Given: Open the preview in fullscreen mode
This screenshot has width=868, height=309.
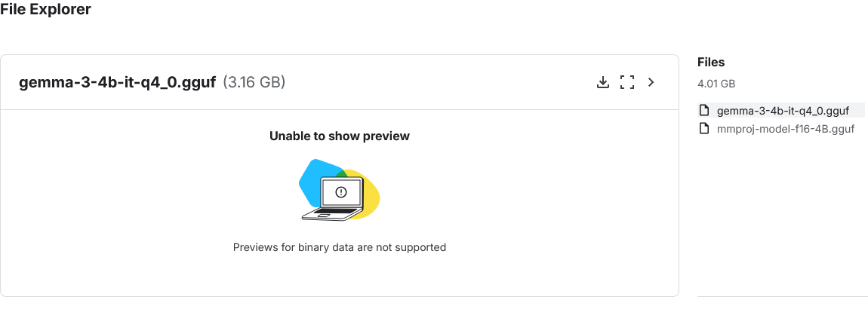Looking at the screenshot, I should (626, 82).
